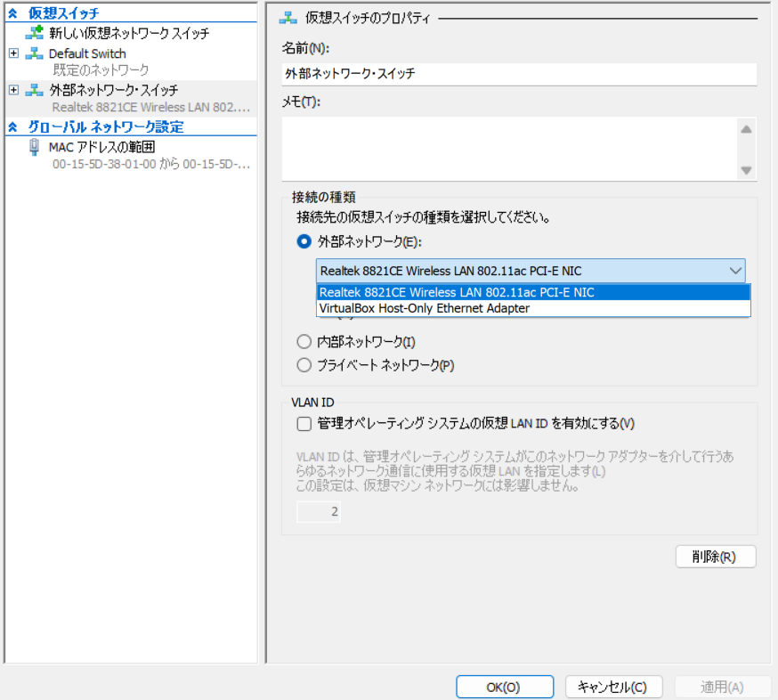Image resolution: width=778 pixels, height=700 pixels.
Task: Select the 外部ネットワーク radio button
Action: (x=304, y=241)
